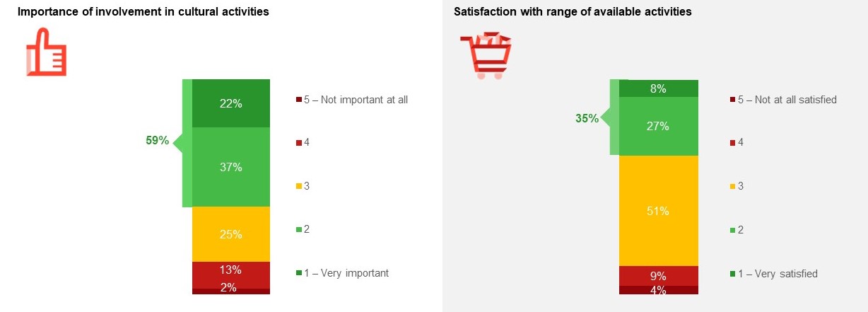Click yellow '3' legend entry in importance chart

tap(303, 186)
